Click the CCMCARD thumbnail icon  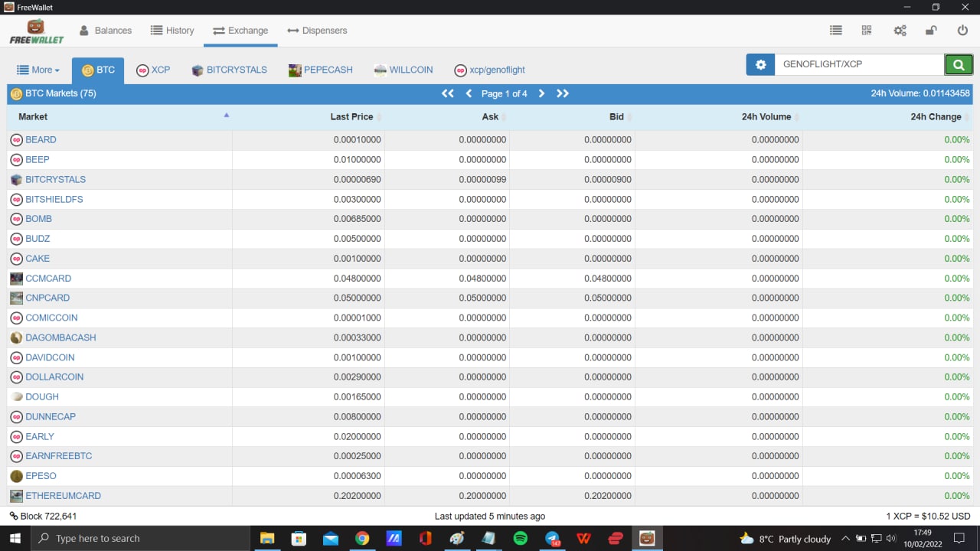click(16, 279)
